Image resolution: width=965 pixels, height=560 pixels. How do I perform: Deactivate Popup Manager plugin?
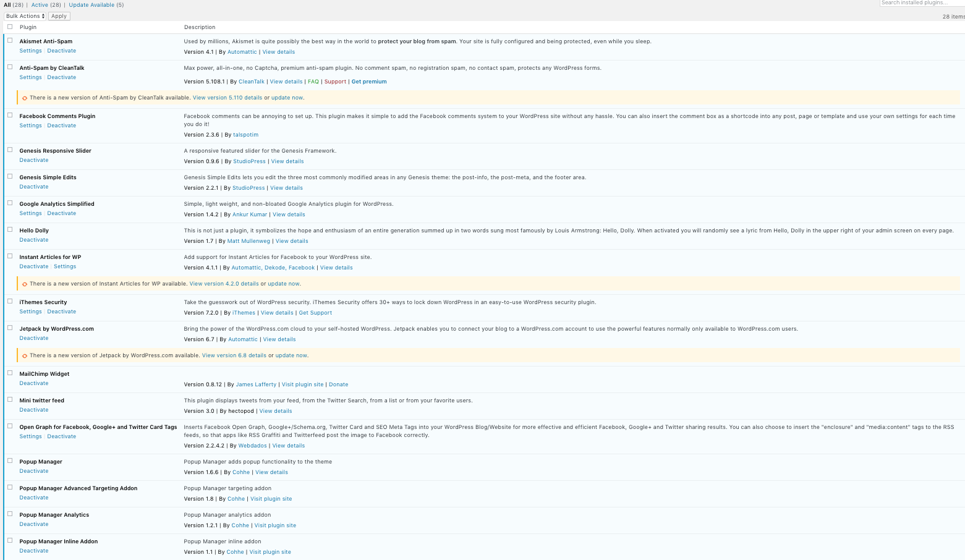click(34, 471)
